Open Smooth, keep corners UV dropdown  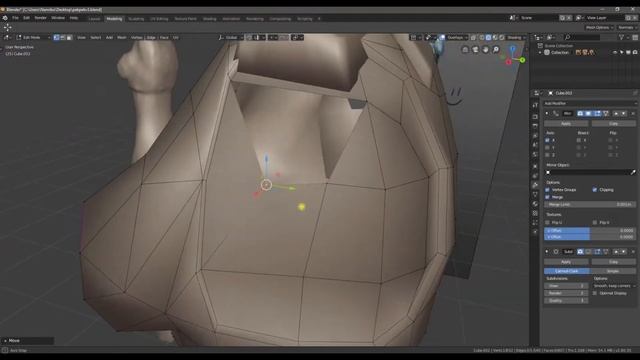(x=614, y=286)
